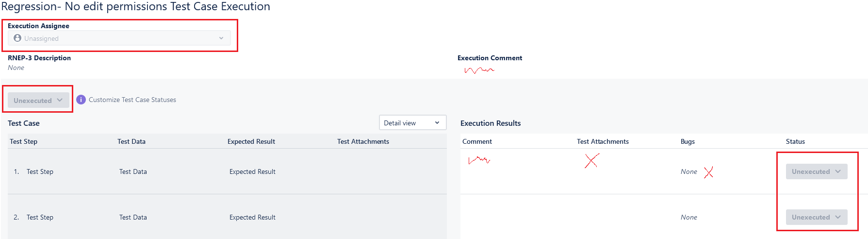The width and height of the screenshot is (868, 239).
Task: Open the Execution Assignee Unassigned dropdown
Action: (x=119, y=38)
